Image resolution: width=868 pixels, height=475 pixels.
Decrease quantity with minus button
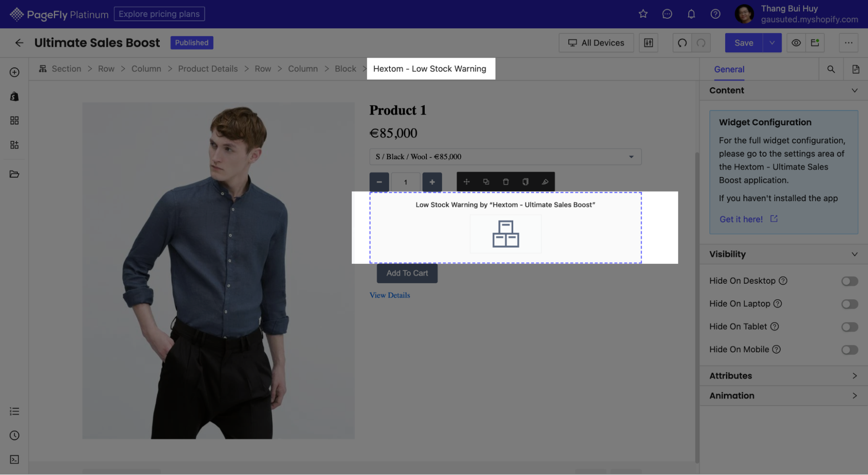tap(379, 182)
